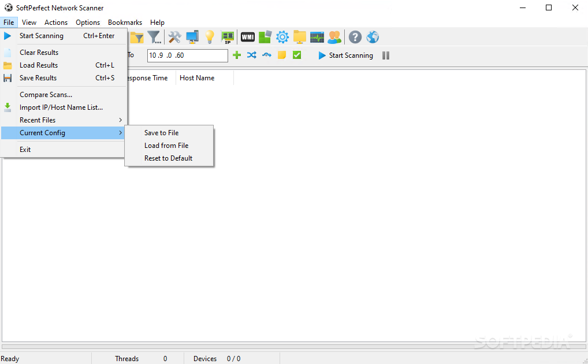Viewport: 588px width, 364px height.
Task: Click the IP network card icon
Action: (227, 37)
